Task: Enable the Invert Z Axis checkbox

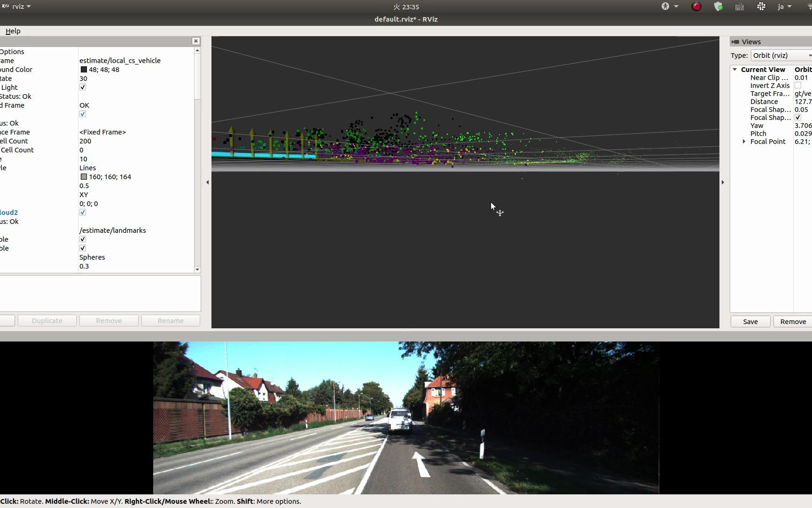Action: tap(797, 85)
